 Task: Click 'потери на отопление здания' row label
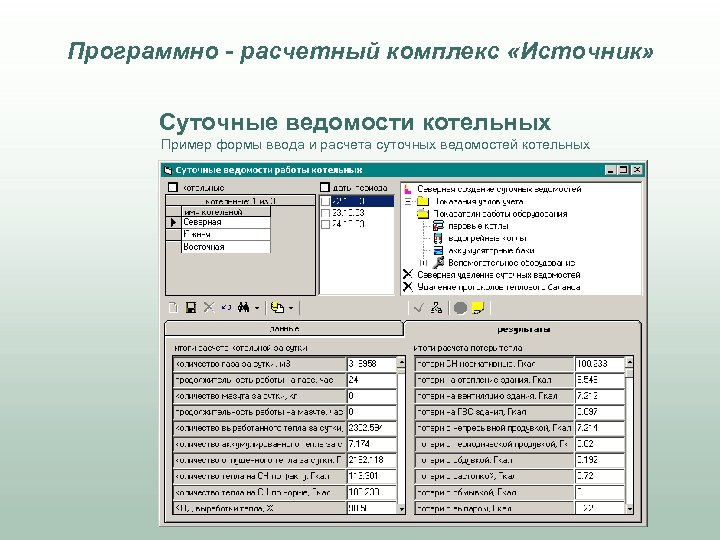coord(494,380)
